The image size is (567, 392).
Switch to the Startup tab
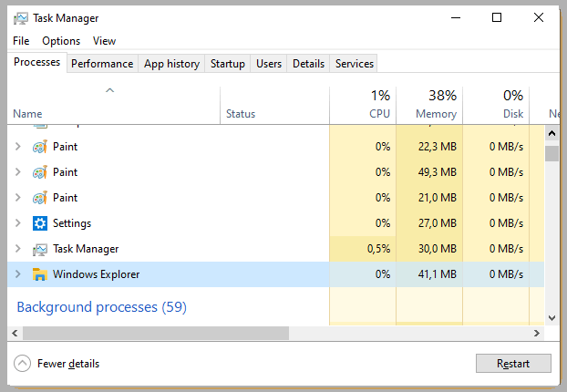(228, 64)
